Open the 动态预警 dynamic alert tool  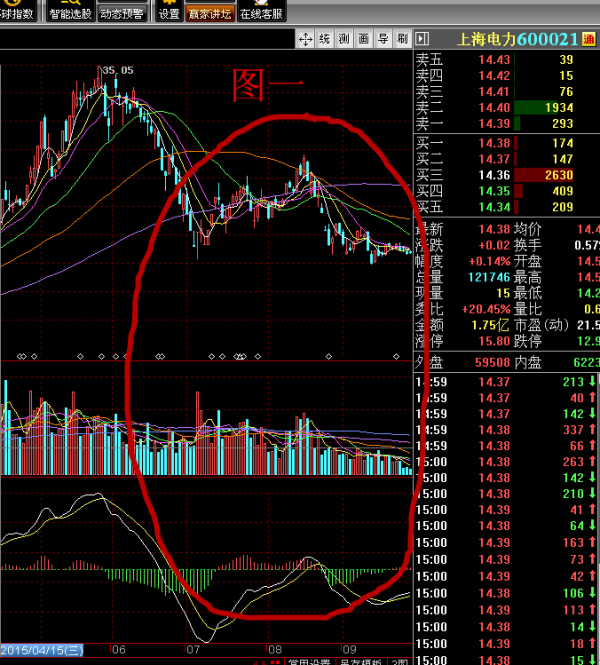coord(122,12)
